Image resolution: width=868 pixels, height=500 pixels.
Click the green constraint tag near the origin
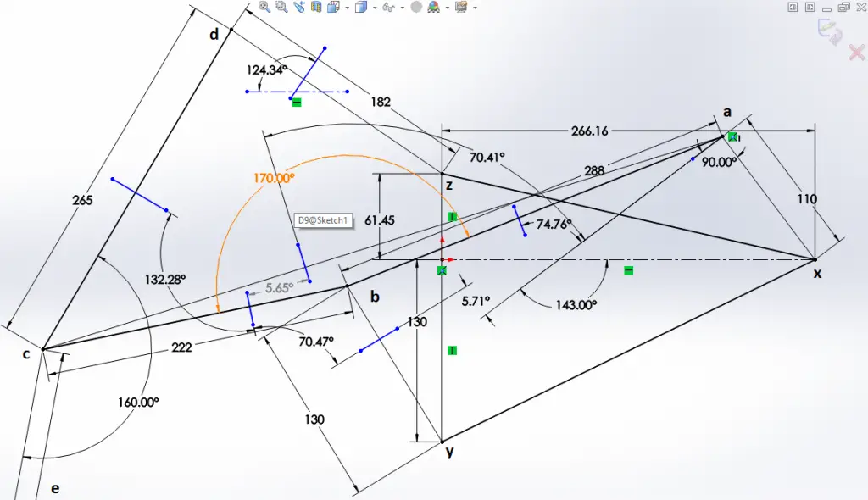click(444, 269)
